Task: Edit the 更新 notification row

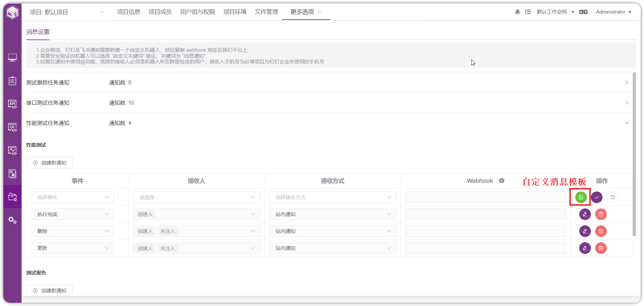Action: (x=585, y=248)
